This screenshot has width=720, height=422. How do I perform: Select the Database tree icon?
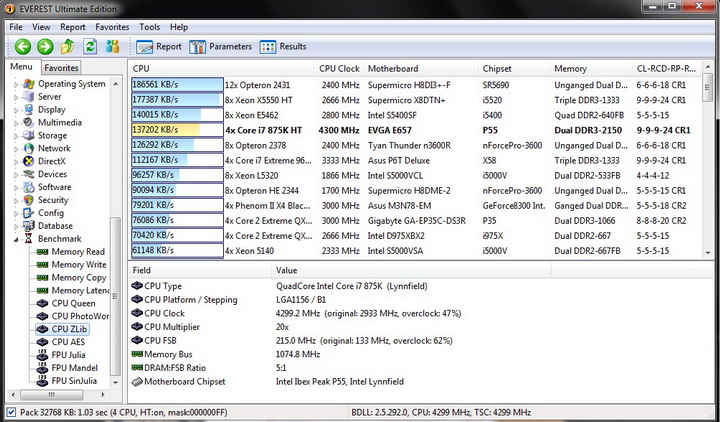[28, 226]
